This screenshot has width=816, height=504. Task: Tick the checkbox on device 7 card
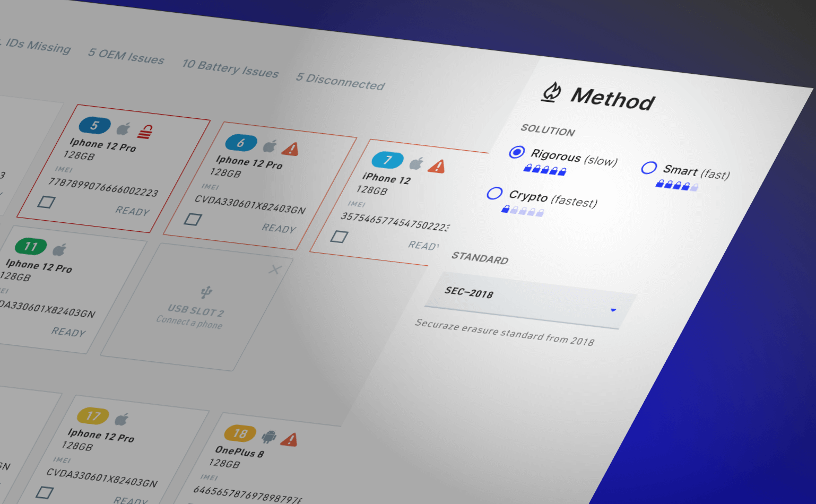coord(339,237)
